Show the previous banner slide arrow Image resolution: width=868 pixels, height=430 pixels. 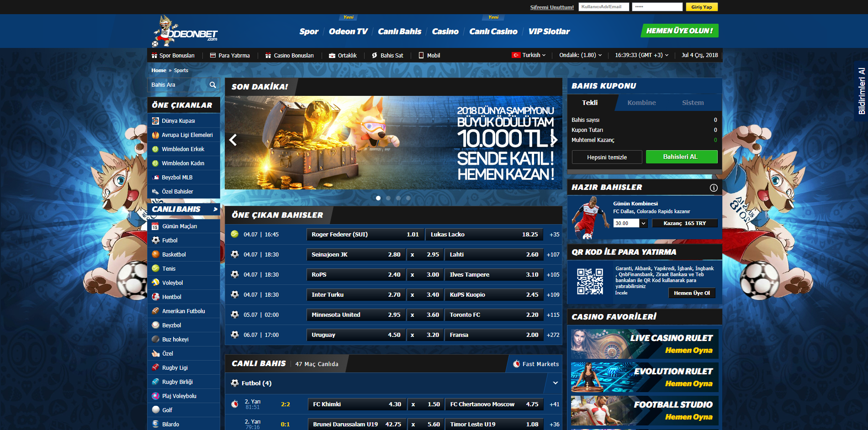(233, 140)
